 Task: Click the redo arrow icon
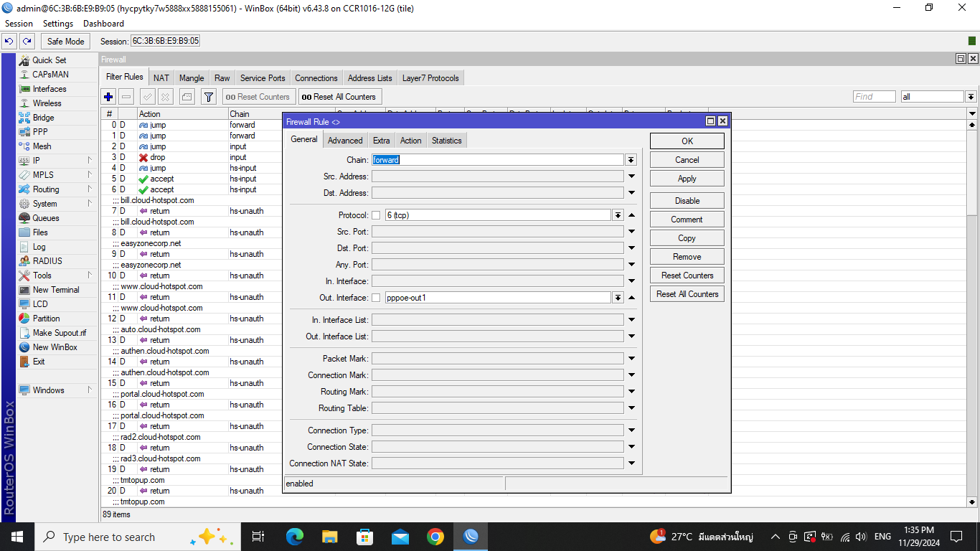(27, 42)
